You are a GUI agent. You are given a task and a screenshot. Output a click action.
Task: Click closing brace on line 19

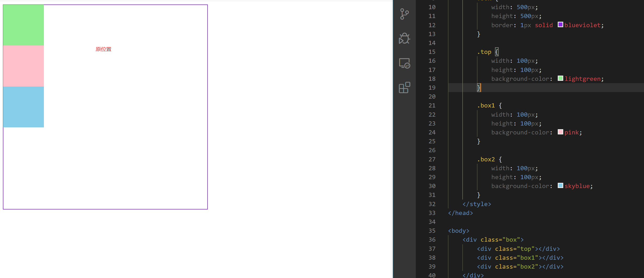(x=479, y=88)
